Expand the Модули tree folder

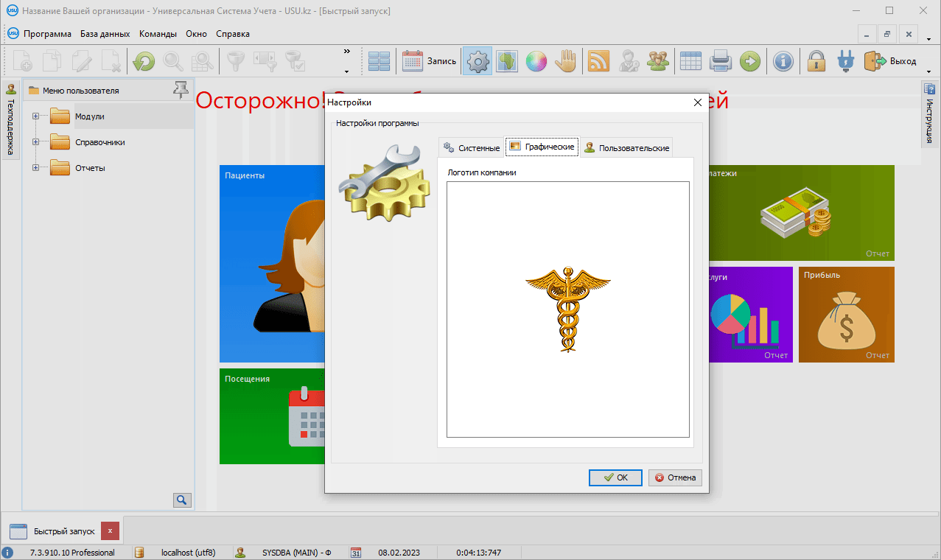click(37, 116)
